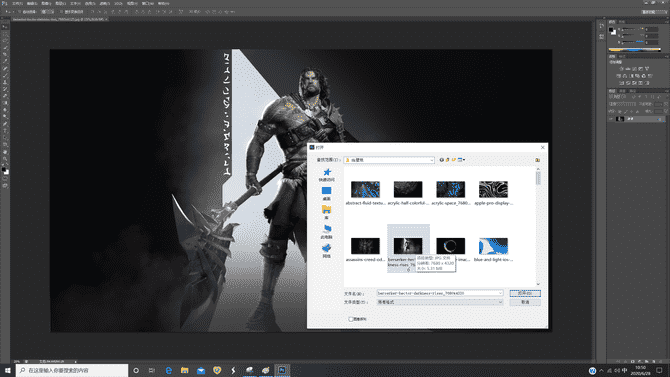
Task: Toggle lock image pixels
Action: click(626, 111)
